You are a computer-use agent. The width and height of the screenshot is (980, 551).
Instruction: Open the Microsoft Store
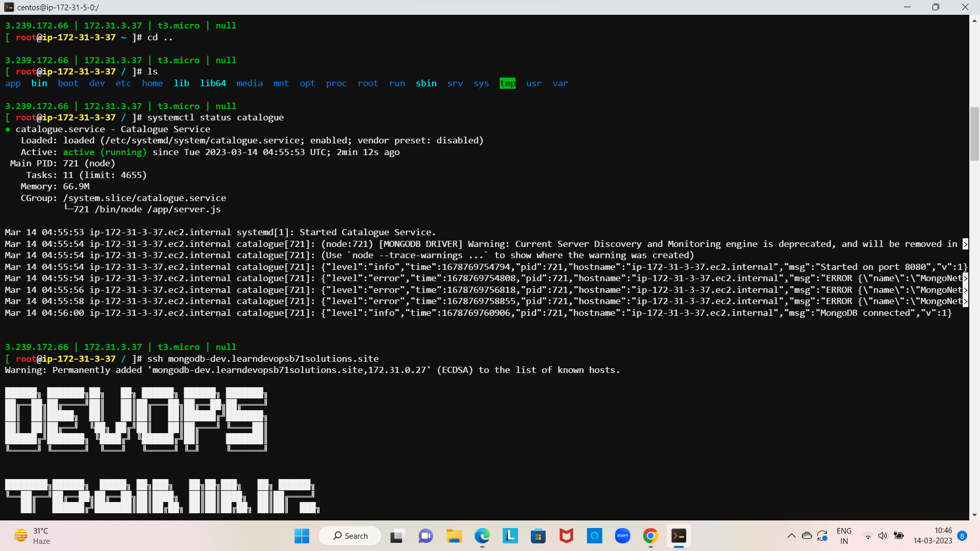[x=538, y=536]
